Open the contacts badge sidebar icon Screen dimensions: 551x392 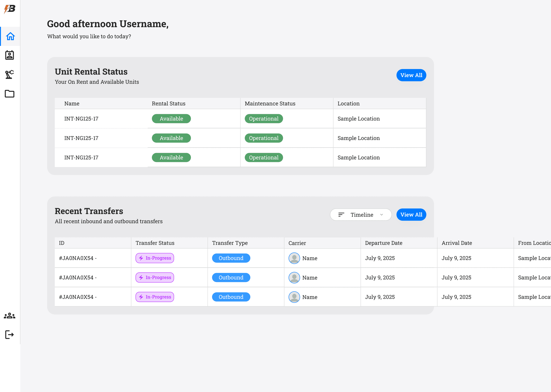10,55
